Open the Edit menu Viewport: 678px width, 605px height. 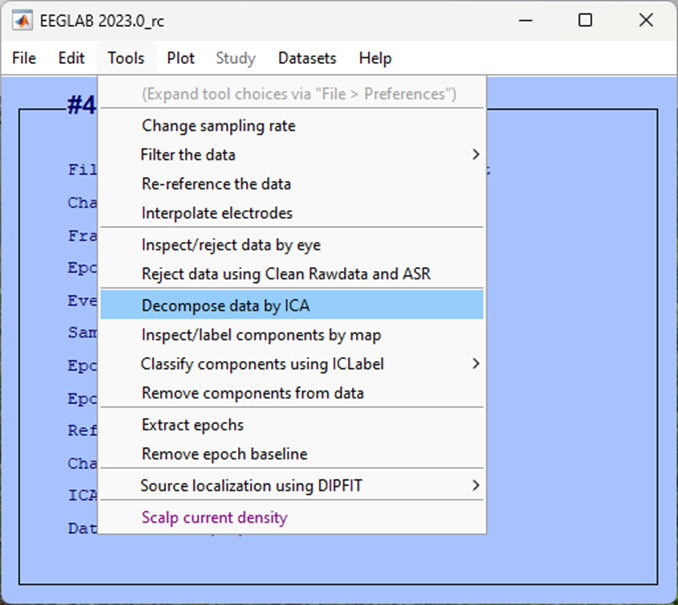coord(71,58)
